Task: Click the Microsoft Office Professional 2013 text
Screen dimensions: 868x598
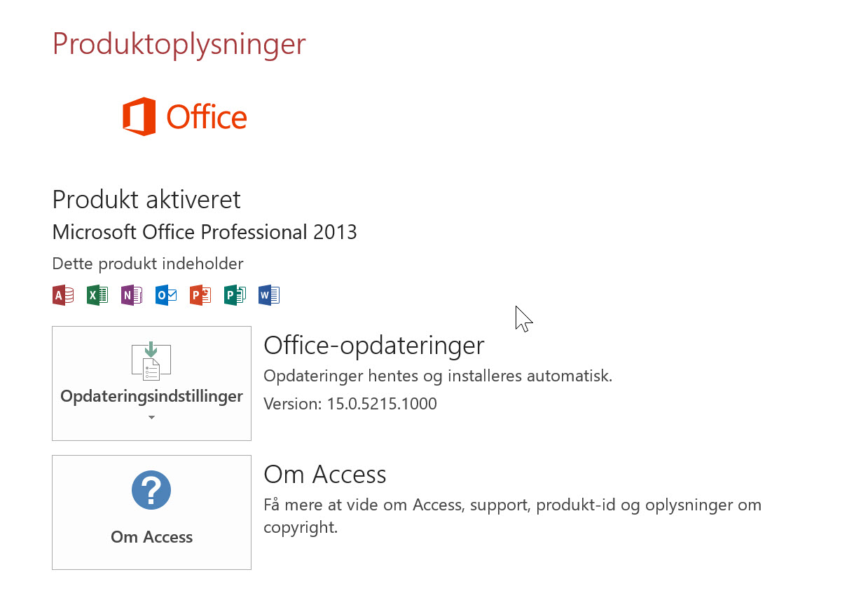Action: coord(205,232)
